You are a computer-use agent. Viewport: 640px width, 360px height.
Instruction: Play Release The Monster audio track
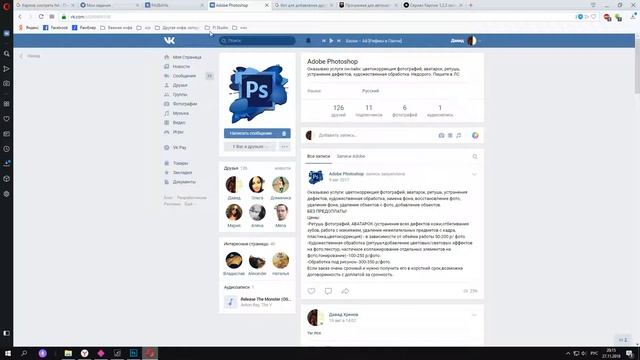click(x=231, y=302)
